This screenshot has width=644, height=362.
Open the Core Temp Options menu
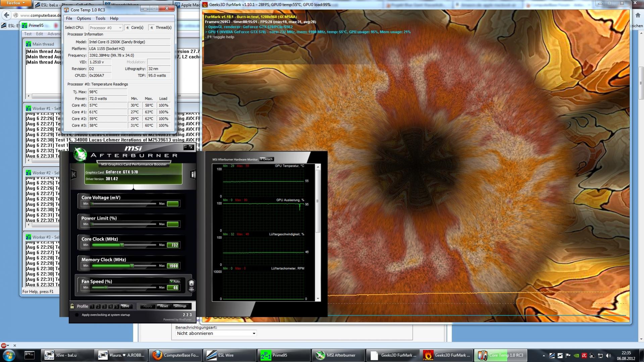click(84, 18)
